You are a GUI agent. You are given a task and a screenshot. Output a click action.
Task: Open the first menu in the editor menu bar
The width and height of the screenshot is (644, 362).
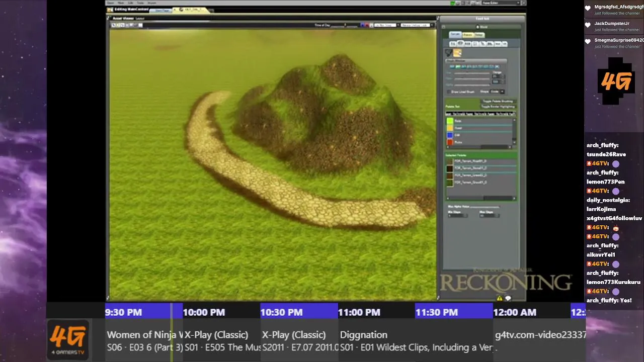pyautogui.click(x=111, y=3)
